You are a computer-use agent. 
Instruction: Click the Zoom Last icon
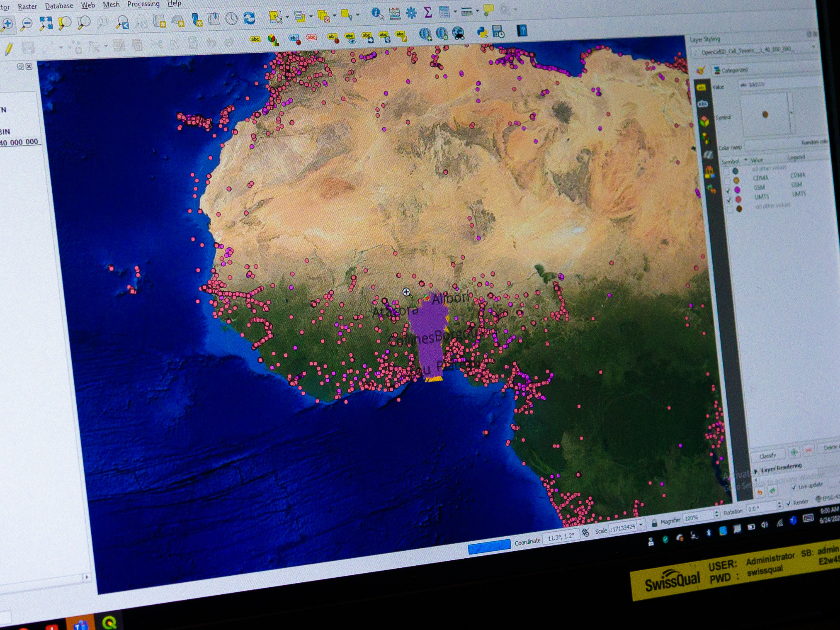tap(122, 22)
